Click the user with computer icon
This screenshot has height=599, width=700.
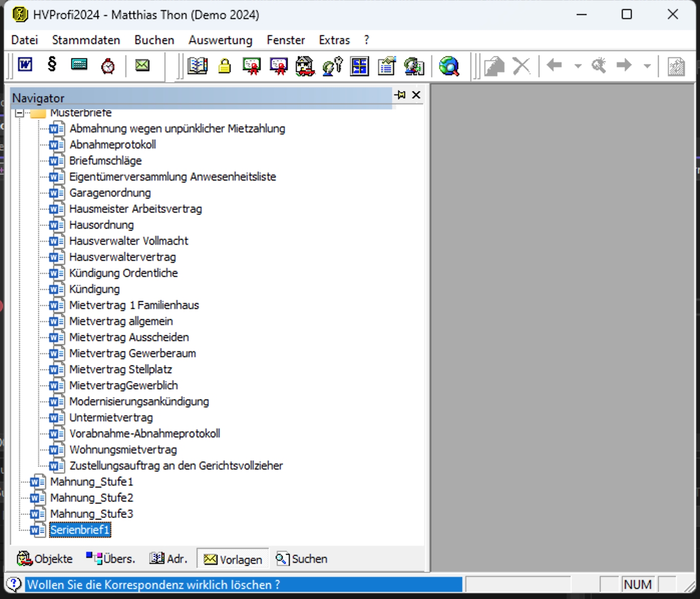tap(414, 66)
